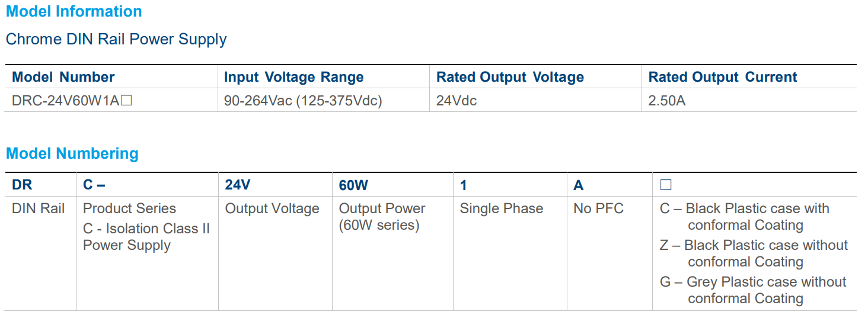The width and height of the screenshot is (868, 318).
Task: Click the '60W' header cell
Action: [x=353, y=185]
